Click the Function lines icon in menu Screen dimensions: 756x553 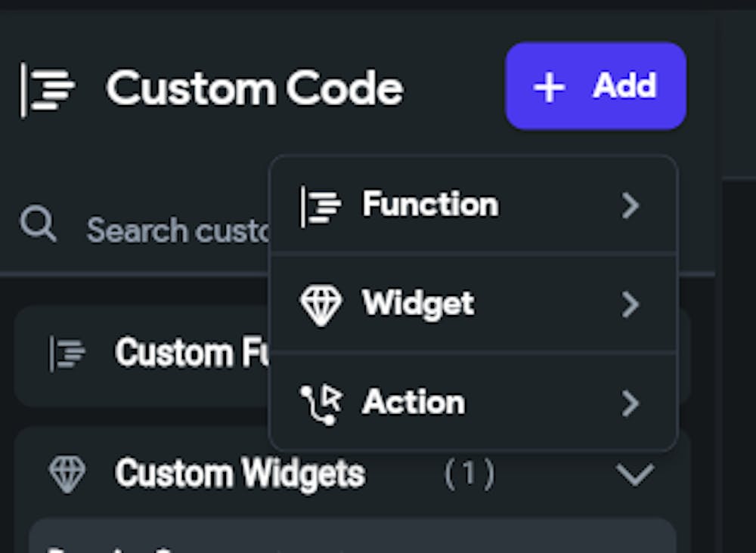click(321, 206)
